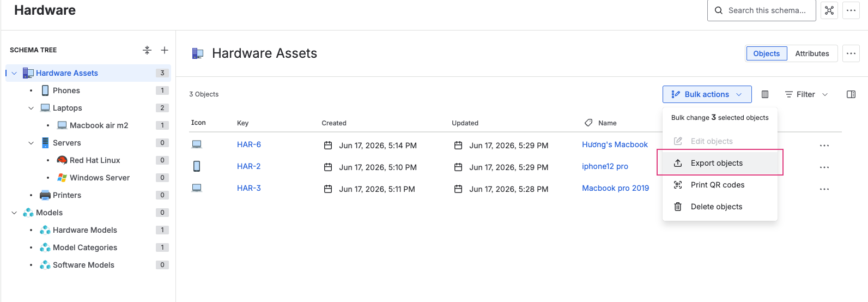Switch to the Objects tab

point(766,53)
